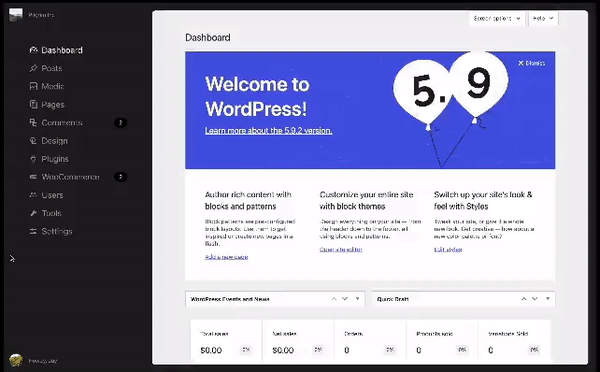Expand the Screen options dropdown

(x=497, y=18)
